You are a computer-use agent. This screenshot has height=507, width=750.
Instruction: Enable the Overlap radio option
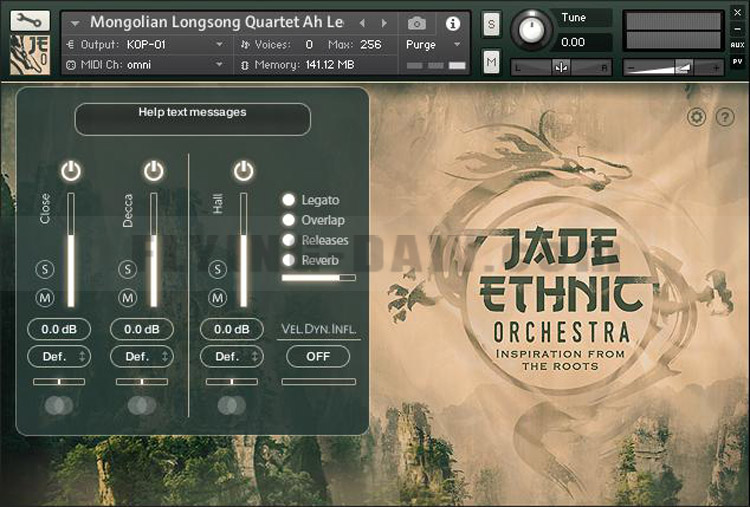pyautogui.click(x=288, y=220)
